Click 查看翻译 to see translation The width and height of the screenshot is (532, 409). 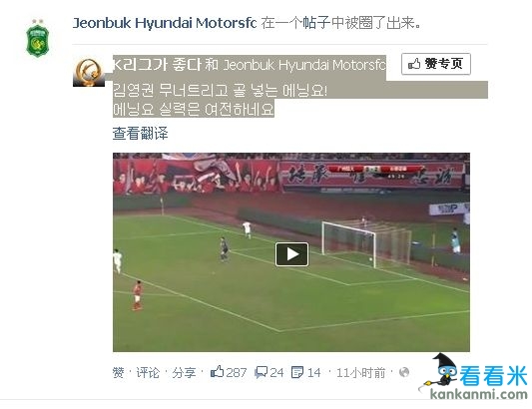click(x=140, y=134)
